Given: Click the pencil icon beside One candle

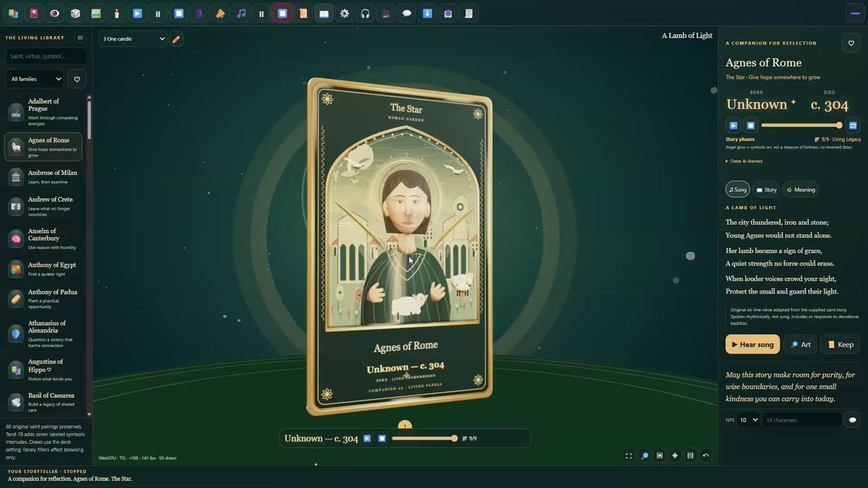Looking at the screenshot, I should (176, 39).
